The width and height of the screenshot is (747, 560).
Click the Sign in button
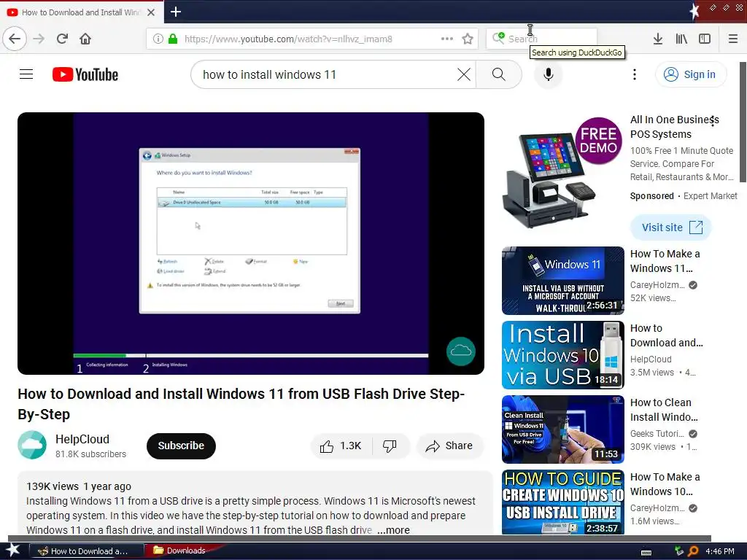[692, 74]
